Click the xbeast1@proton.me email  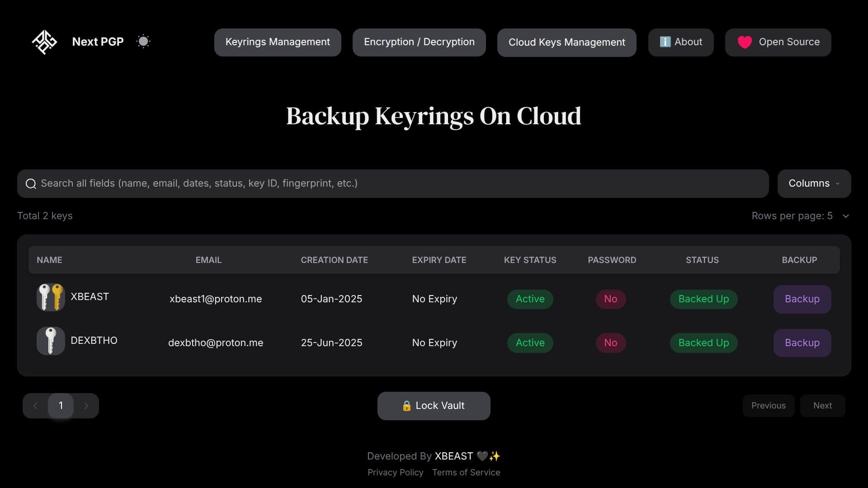coord(216,299)
